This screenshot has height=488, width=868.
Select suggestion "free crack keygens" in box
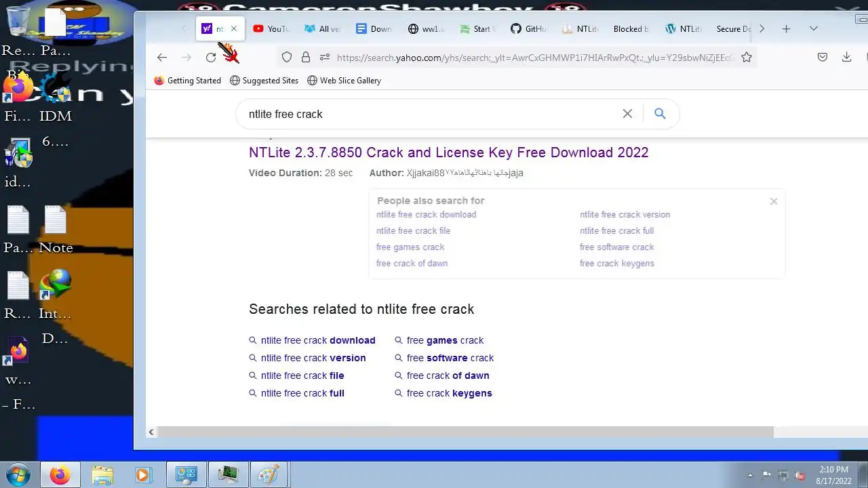click(616, 263)
